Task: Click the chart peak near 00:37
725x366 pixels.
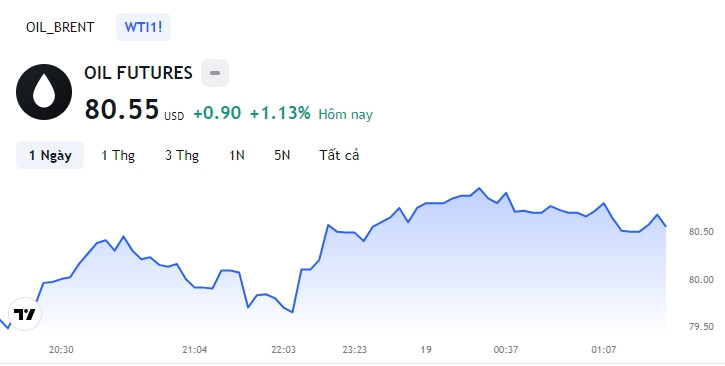Action: 479,188
